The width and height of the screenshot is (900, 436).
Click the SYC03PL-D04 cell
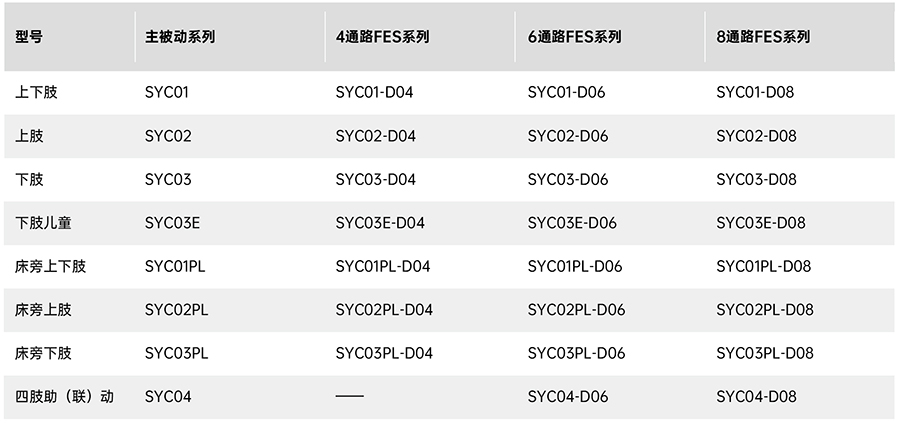[384, 353]
